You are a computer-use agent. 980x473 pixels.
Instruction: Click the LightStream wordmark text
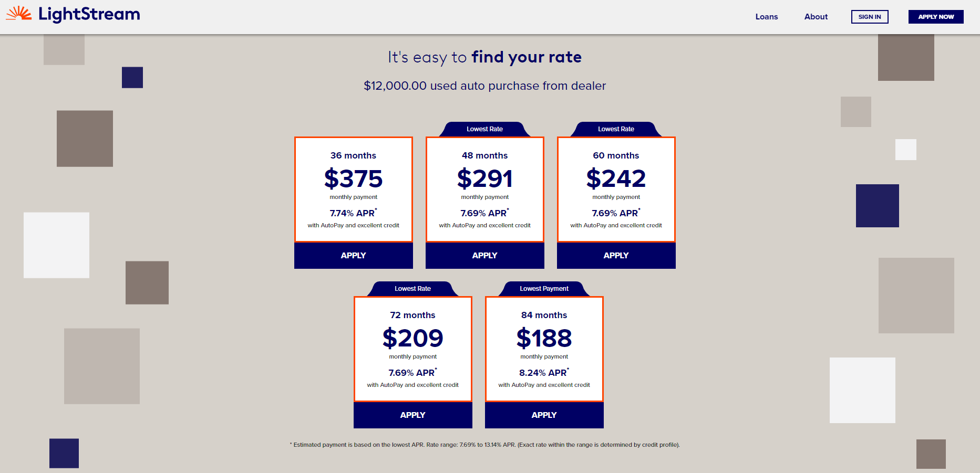89,15
